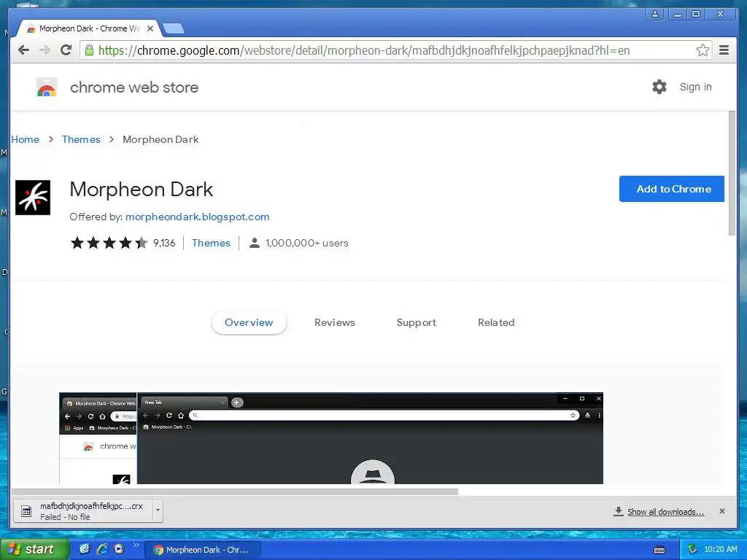The height and width of the screenshot is (560, 747).
Task: Close the downloads bar
Action: [722, 511]
